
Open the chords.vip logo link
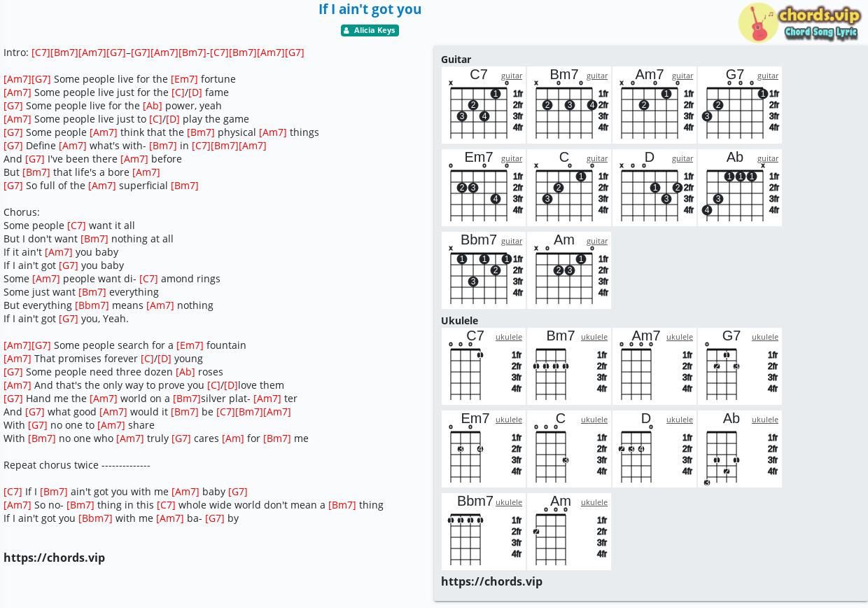pos(799,22)
